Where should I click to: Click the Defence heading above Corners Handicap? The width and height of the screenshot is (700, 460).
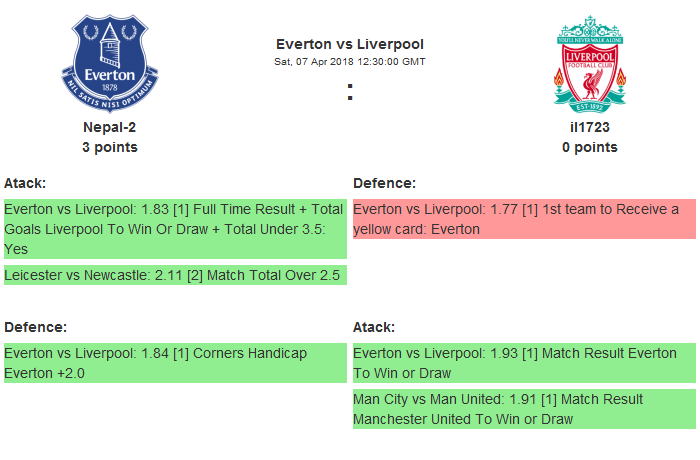click(35, 327)
